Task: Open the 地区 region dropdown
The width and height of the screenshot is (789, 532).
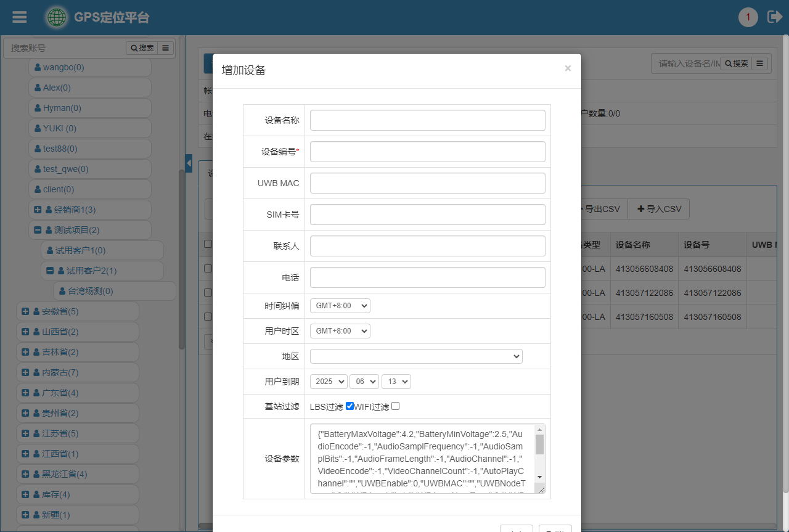Action: 416,356
